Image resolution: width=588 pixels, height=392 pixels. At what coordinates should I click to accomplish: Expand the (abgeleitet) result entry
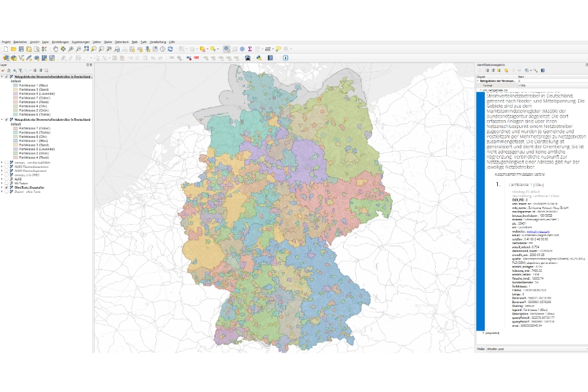coord(483,333)
